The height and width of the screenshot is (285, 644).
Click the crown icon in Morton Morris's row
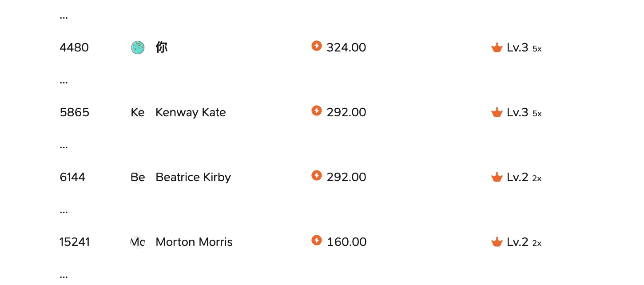tap(497, 242)
